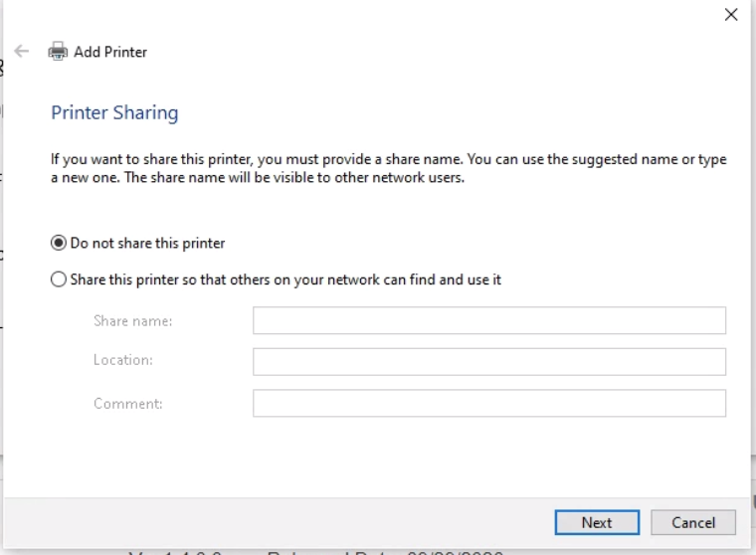Click the share name instructions paragraph
The width and height of the screenshot is (756, 555).
click(389, 168)
